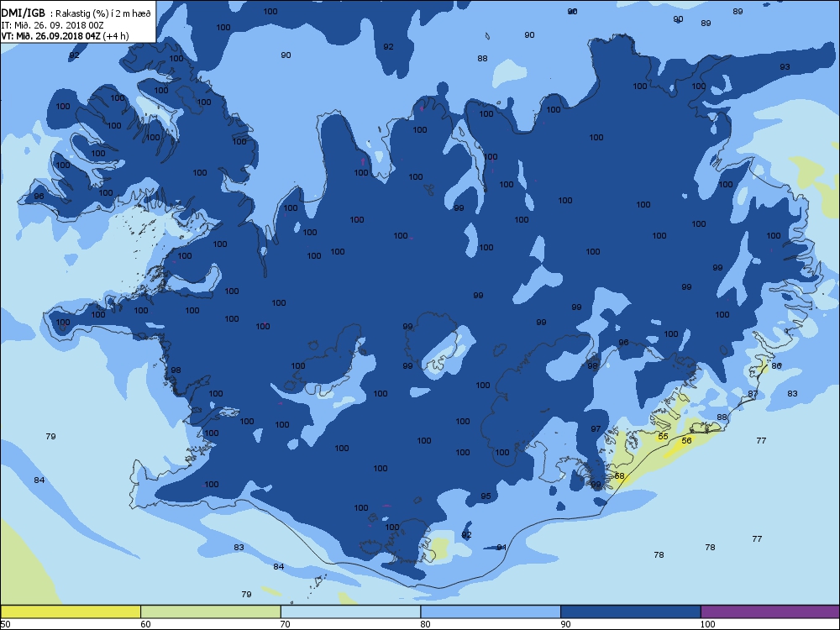This screenshot has height=630, width=840.
Task: Click the 'IT: Mið. 26. 09. 2018 00Z' line
Action: pos(52,25)
